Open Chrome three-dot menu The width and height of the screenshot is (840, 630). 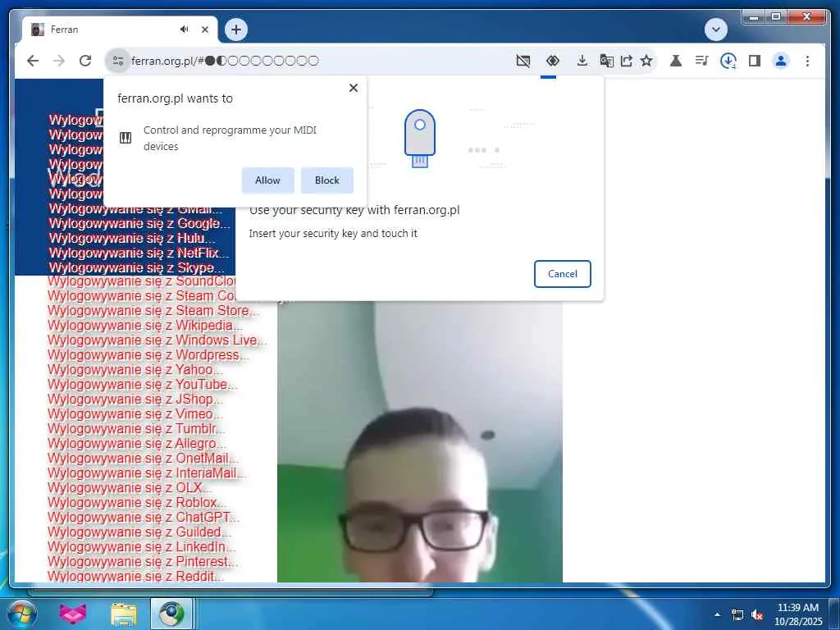(807, 61)
